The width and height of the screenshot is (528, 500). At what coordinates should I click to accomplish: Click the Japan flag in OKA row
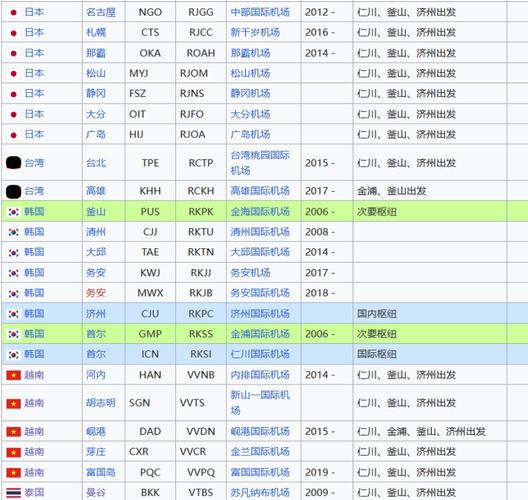pyautogui.click(x=13, y=53)
